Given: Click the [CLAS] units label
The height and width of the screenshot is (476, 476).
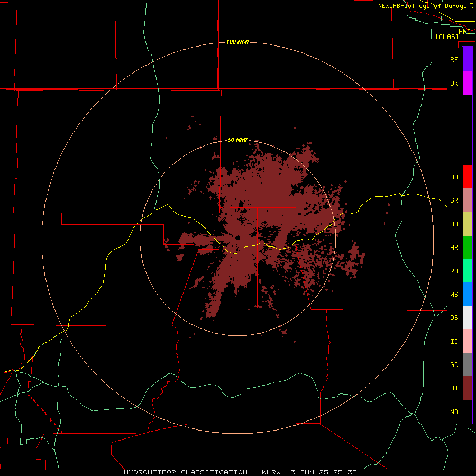Looking at the screenshot, I should click(x=447, y=36).
